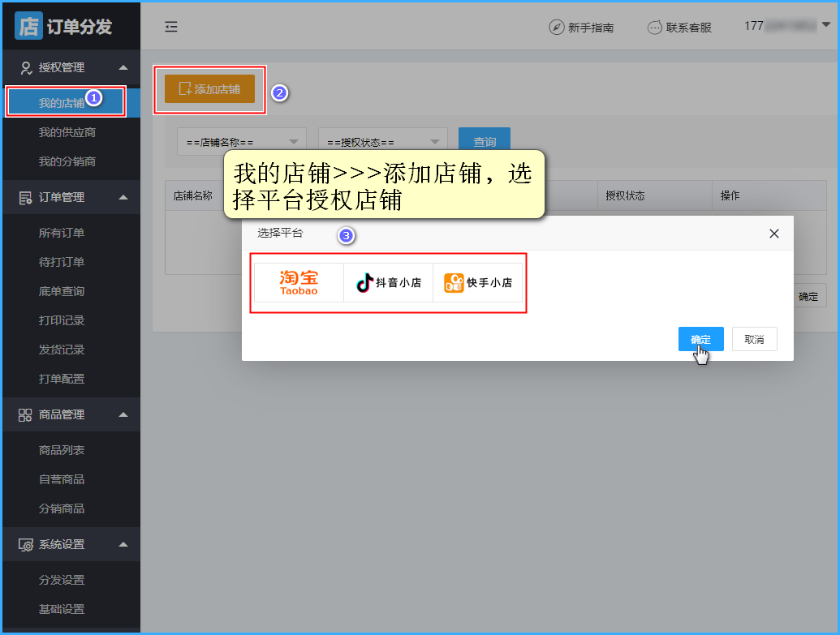Click the 联系客服 chat bubble icon
The width and height of the screenshot is (840, 635).
655,28
